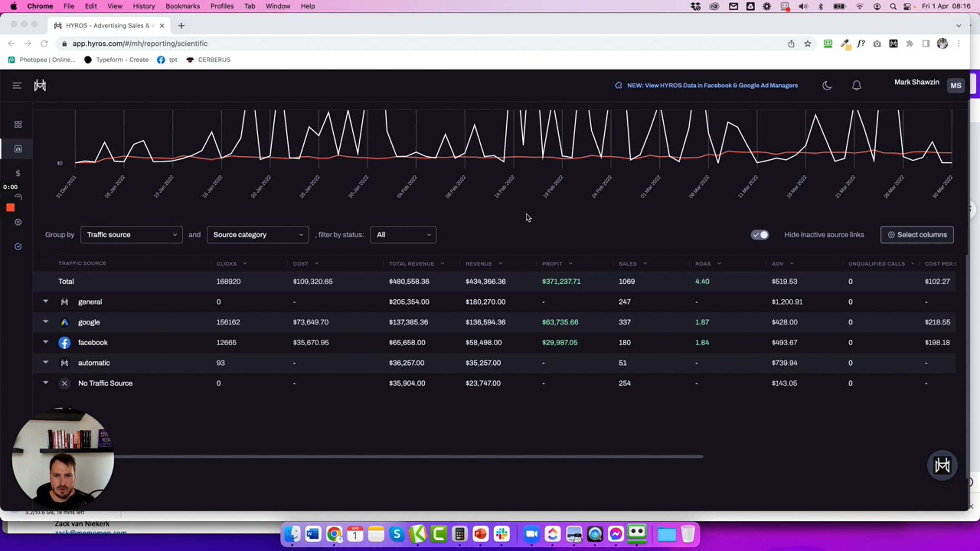Open the Bookmarks menu
Screen dimensions: 980x551
(183, 6)
